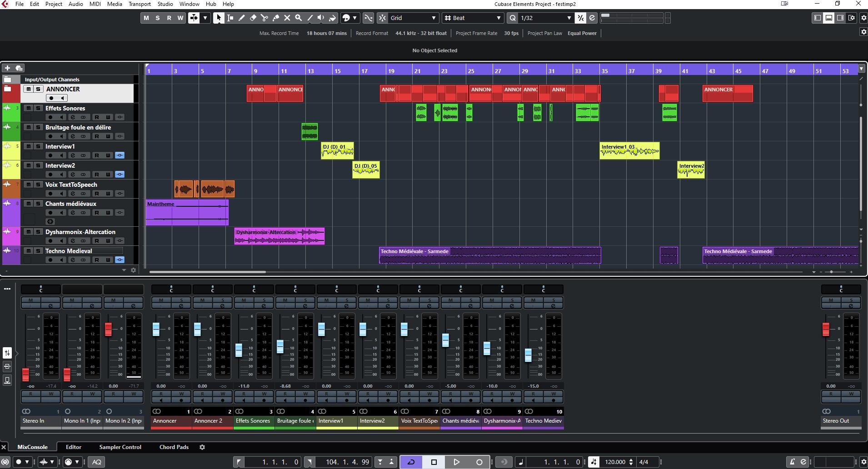Viewport: 868px width, 469px height.
Task: Click the global Solo (S) state button
Action: [158, 18]
